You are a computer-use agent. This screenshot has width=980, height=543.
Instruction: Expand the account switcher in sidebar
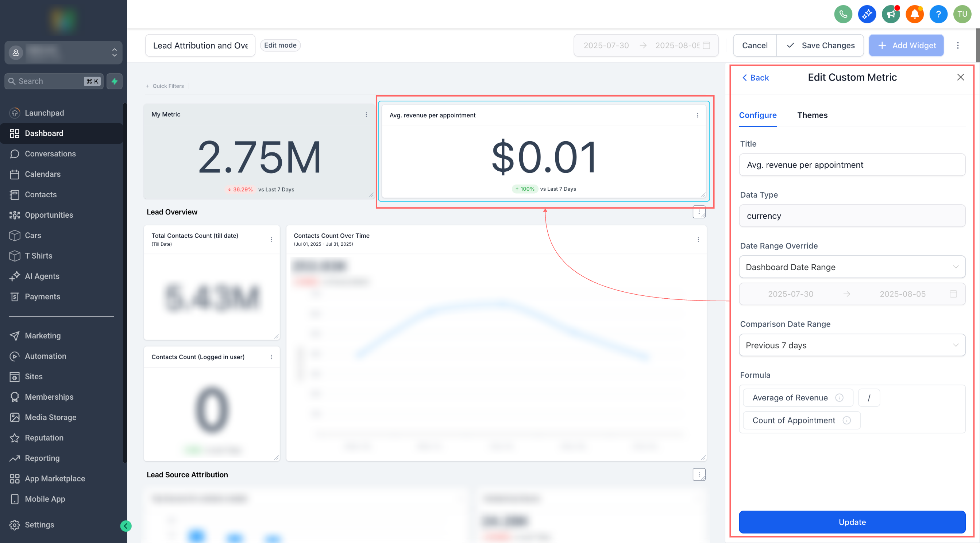click(63, 53)
